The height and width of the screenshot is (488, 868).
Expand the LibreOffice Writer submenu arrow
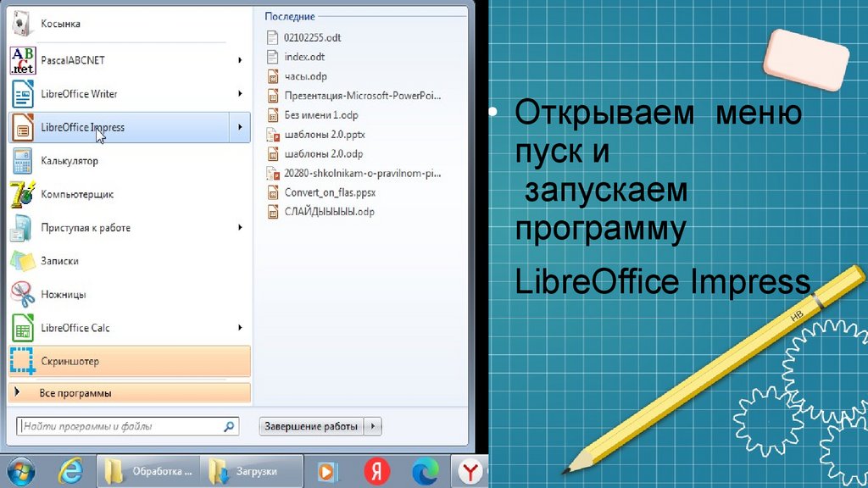click(x=240, y=93)
